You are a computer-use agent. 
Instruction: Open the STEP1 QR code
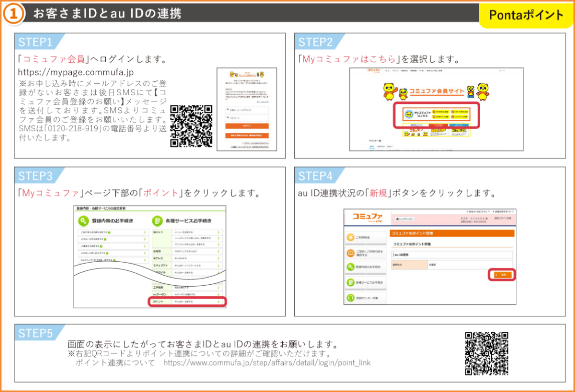(191, 126)
